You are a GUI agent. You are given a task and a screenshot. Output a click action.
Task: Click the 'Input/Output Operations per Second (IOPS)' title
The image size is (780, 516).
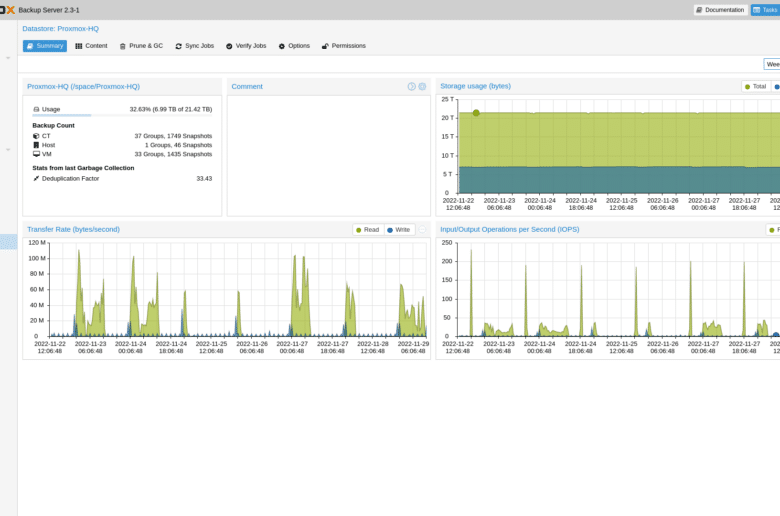(x=509, y=229)
